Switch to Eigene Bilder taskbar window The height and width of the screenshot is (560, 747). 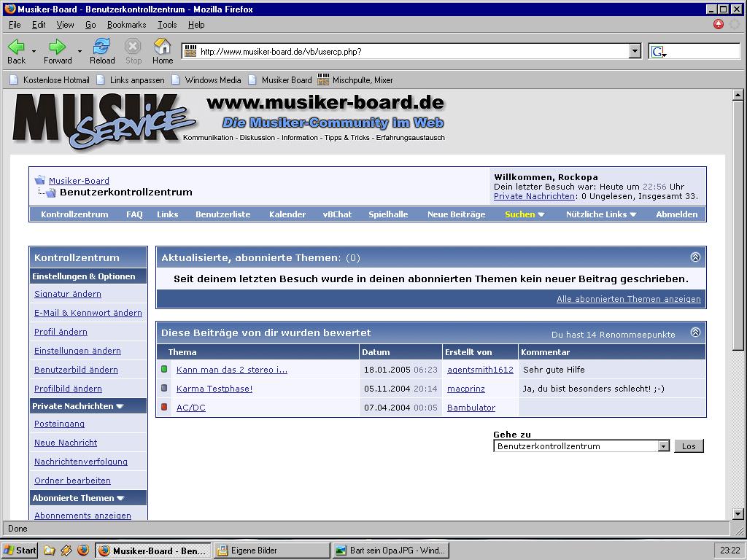tap(271, 551)
